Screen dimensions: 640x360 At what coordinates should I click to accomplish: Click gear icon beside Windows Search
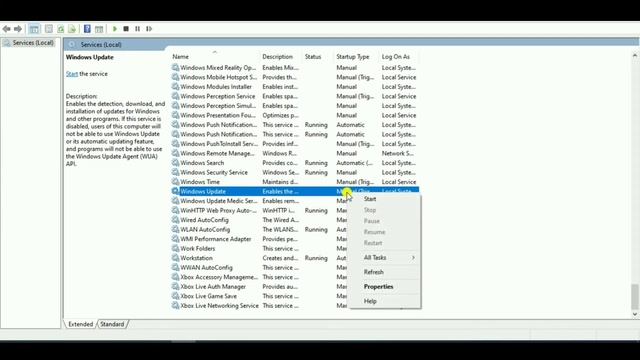(175, 163)
